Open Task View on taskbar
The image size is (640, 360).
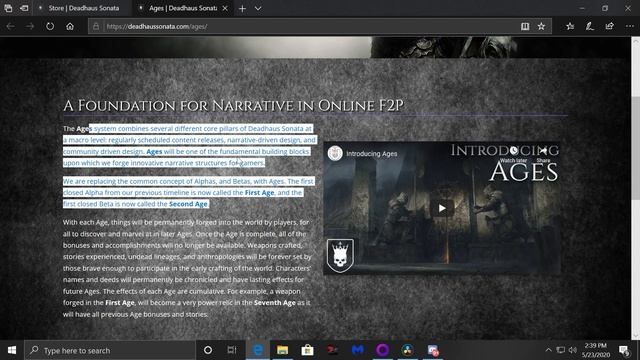coord(232,350)
